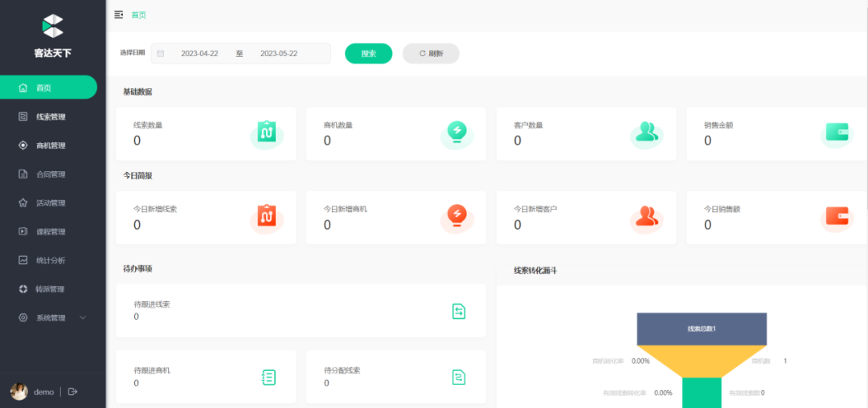The height and width of the screenshot is (408, 868).
Task: Click the 待跟进线索 label
Action: point(152,304)
